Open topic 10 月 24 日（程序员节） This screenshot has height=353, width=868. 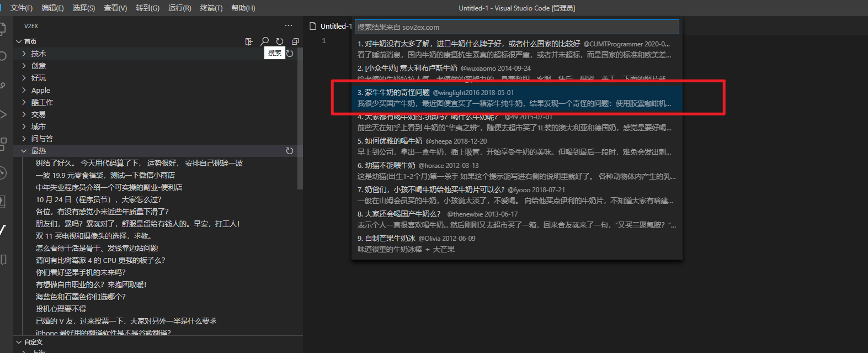(x=99, y=199)
